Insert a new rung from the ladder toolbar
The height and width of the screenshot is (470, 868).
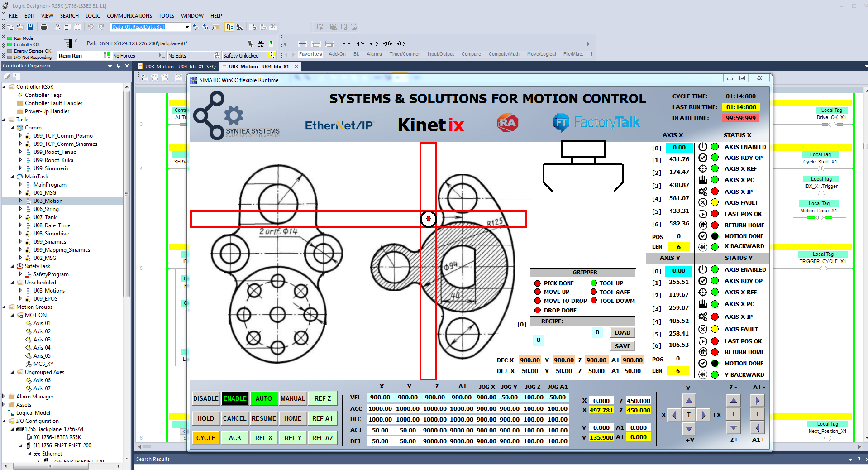(x=302, y=44)
